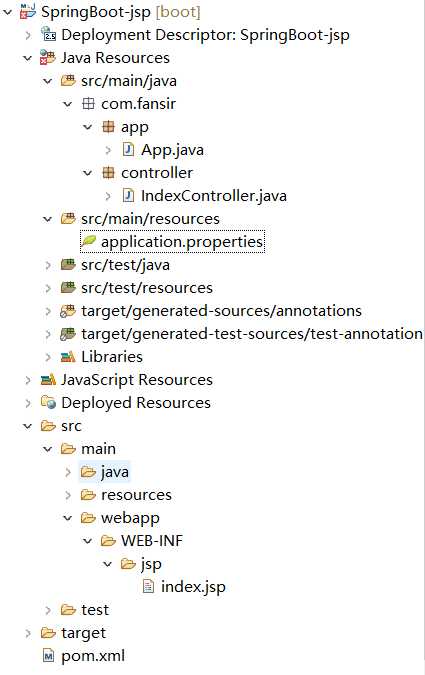425x675 pixels.
Task: Expand the target folder
Action: 28,633
